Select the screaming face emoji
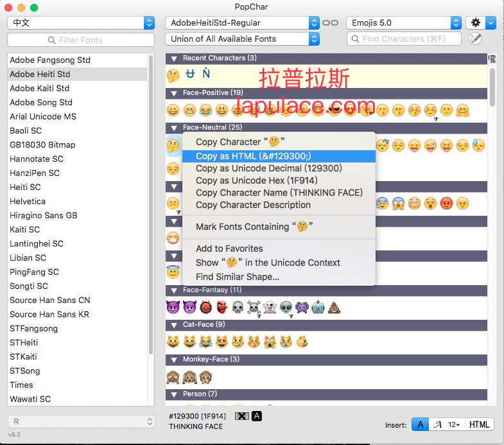Viewport: 504px width, 445px height. click(398, 203)
